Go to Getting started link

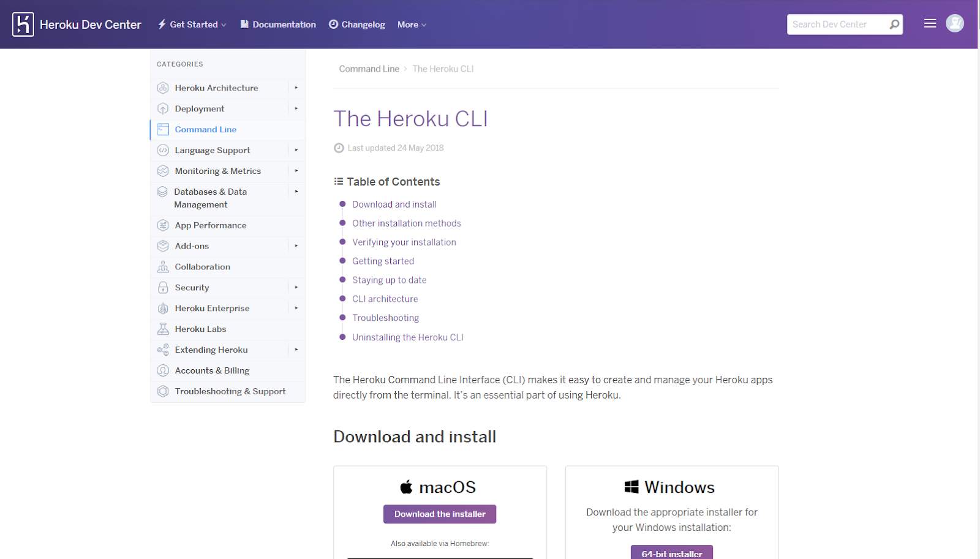tap(383, 261)
